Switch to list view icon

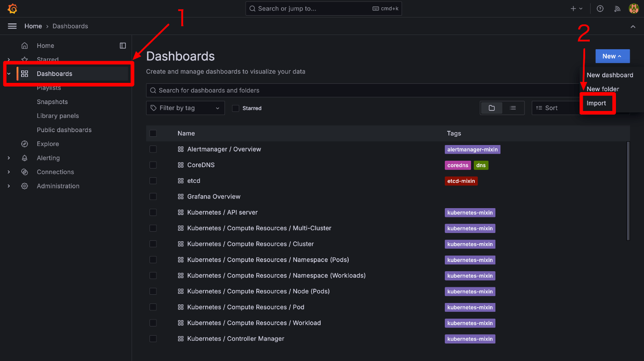pos(513,108)
